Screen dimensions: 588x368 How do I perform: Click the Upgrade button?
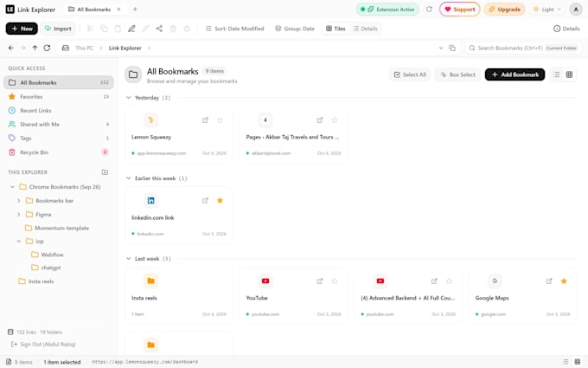point(504,10)
